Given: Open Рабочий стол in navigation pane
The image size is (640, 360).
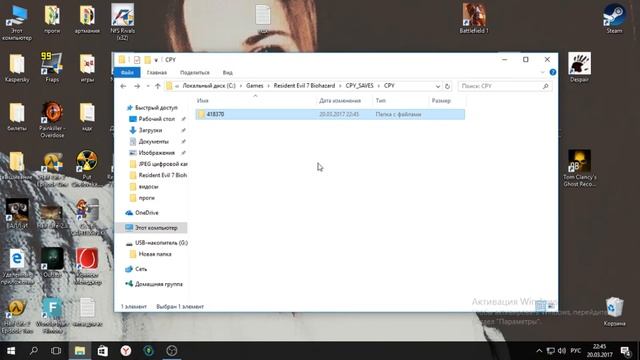Looking at the screenshot, I should pos(156,119).
